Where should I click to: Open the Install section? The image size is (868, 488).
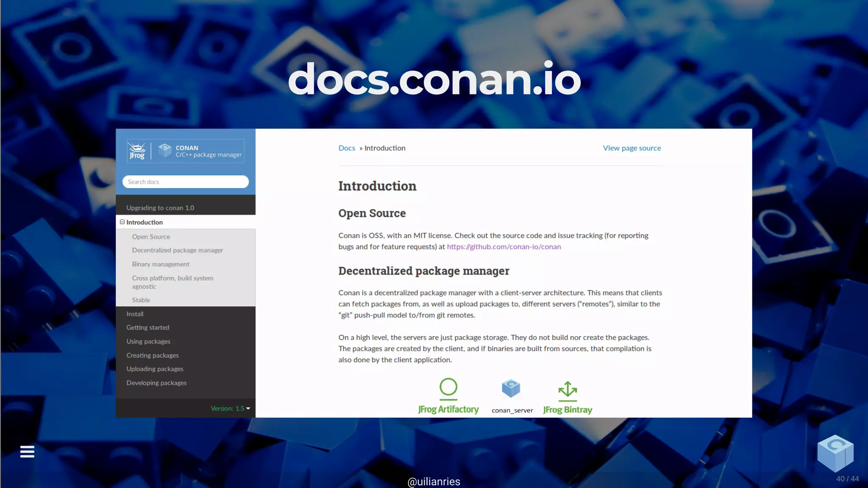point(135,314)
